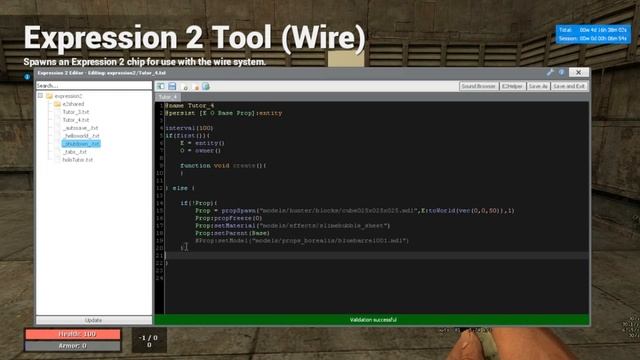Select _helloworld_.txt in file tree
This screenshot has width=640, height=360.
click(x=81, y=136)
